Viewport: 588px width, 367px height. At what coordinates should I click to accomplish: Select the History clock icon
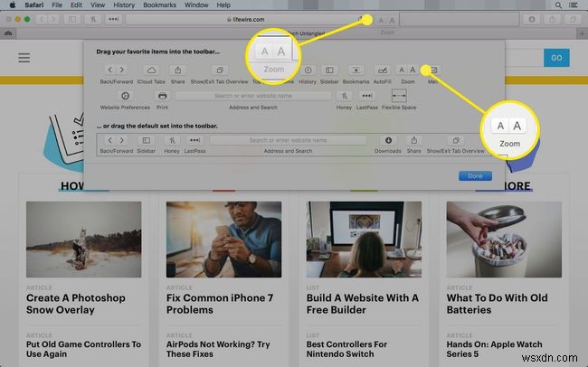(x=308, y=71)
